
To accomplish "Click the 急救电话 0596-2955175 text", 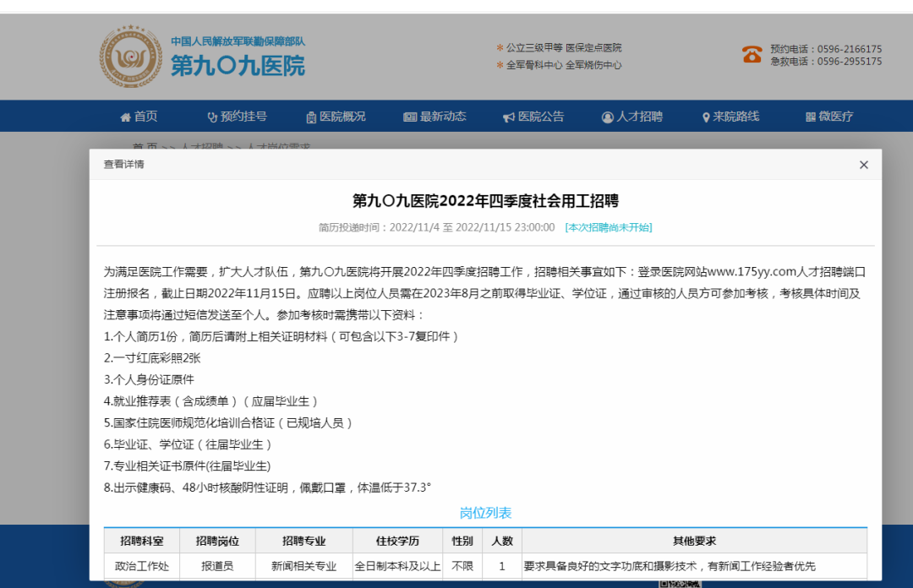I will 826,62.
